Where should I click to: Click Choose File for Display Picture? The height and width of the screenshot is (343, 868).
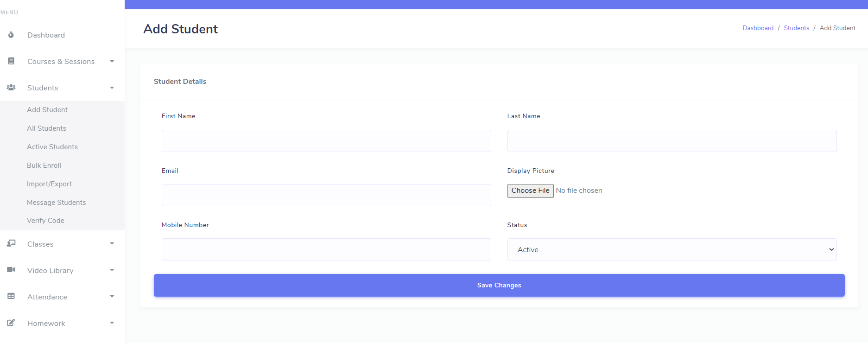click(530, 191)
